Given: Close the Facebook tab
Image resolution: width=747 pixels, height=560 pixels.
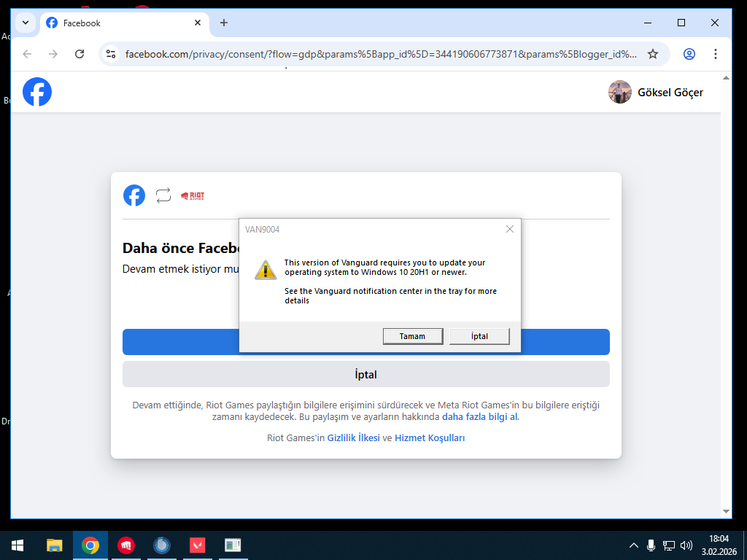Looking at the screenshot, I should [198, 23].
